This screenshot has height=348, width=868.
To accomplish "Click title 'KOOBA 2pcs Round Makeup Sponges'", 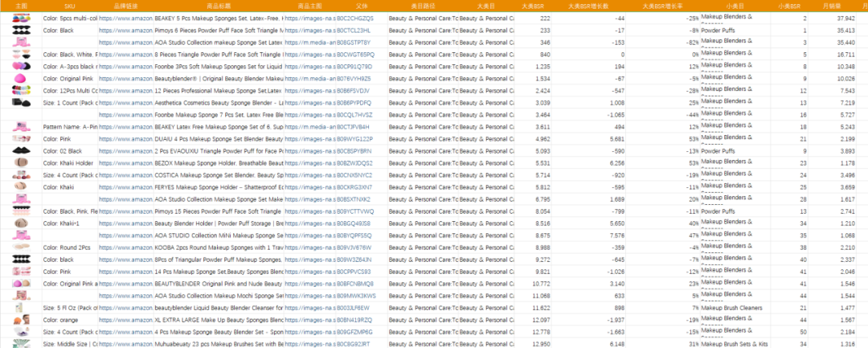I will [219, 248].
